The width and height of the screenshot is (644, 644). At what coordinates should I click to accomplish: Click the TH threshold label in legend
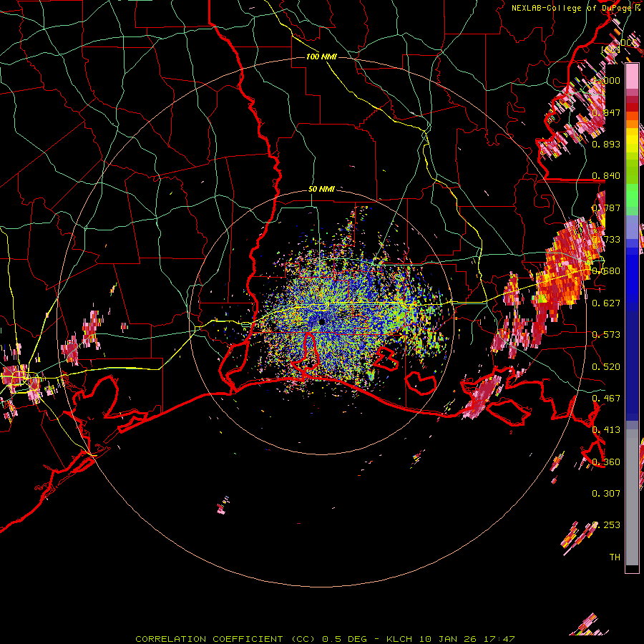point(615,557)
